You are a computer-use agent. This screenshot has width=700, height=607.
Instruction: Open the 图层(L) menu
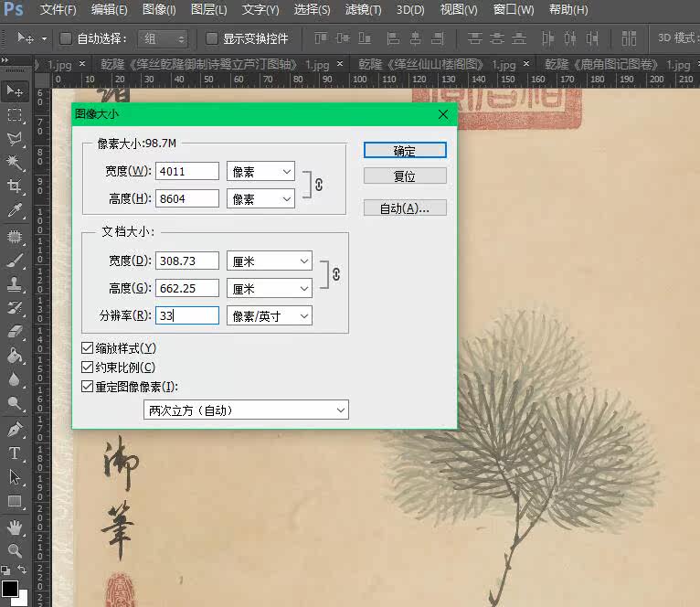click(209, 9)
